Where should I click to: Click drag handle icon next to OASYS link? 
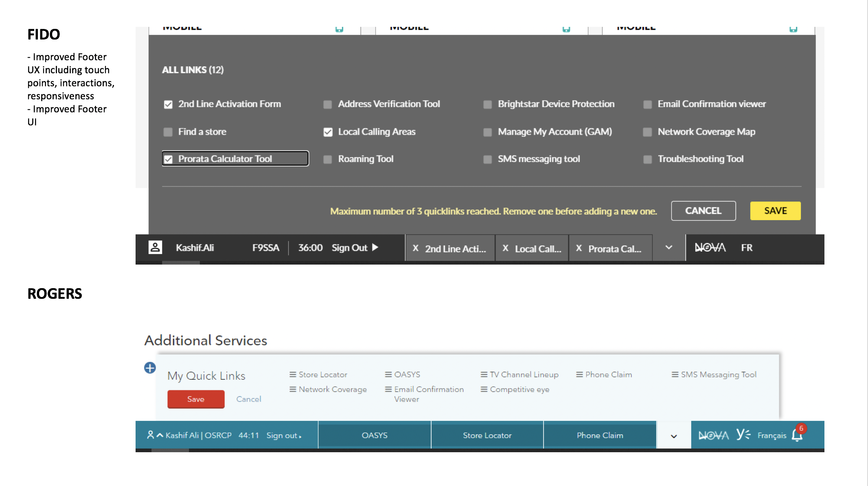coord(388,374)
